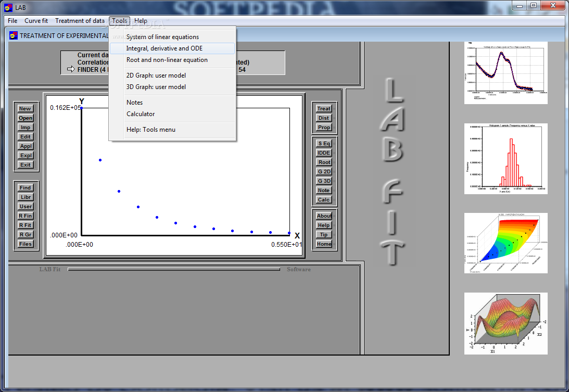Click the Tip button

324,235
